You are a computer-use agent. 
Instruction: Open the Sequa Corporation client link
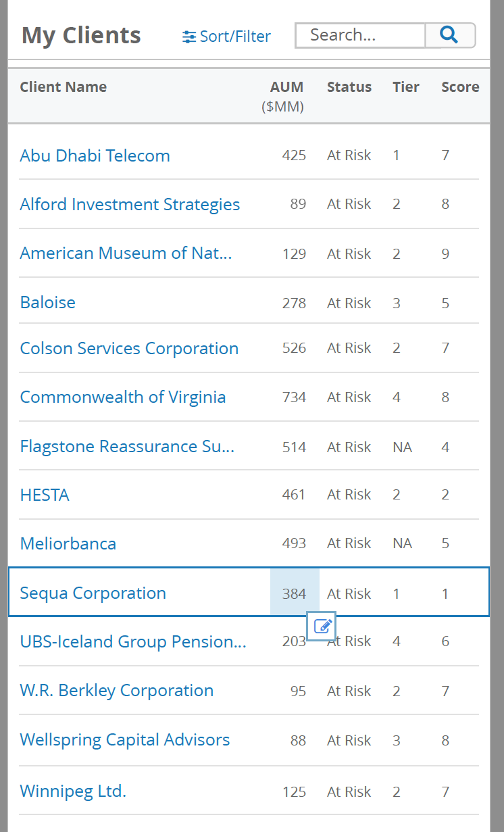click(x=93, y=593)
